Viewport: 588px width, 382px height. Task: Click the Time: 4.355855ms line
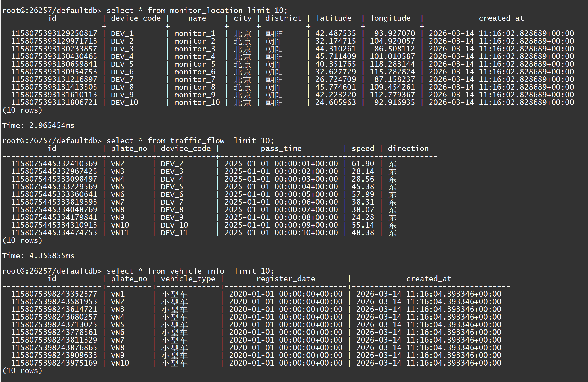pos(38,256)
